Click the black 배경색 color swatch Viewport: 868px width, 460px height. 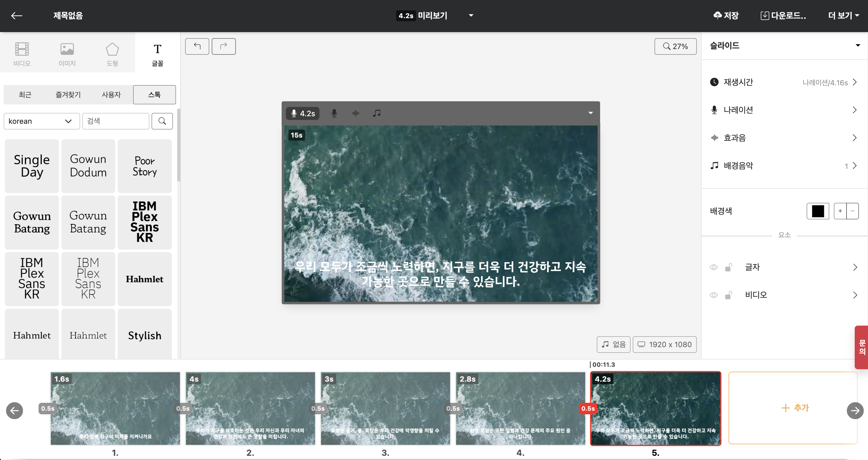(817, 211)
